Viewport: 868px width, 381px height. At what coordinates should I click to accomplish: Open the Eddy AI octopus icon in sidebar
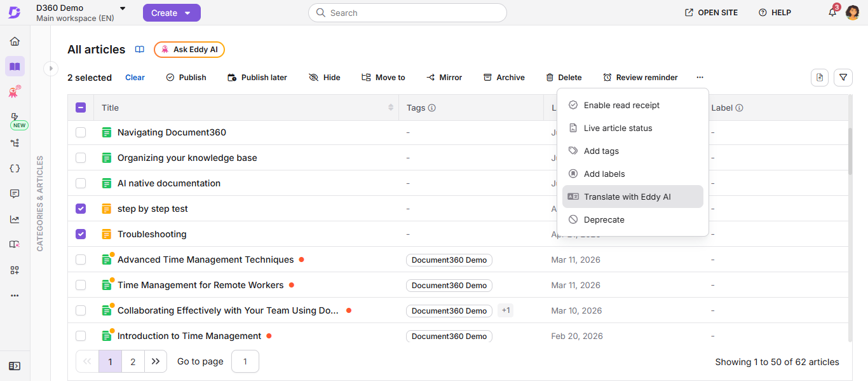point(15,92)
